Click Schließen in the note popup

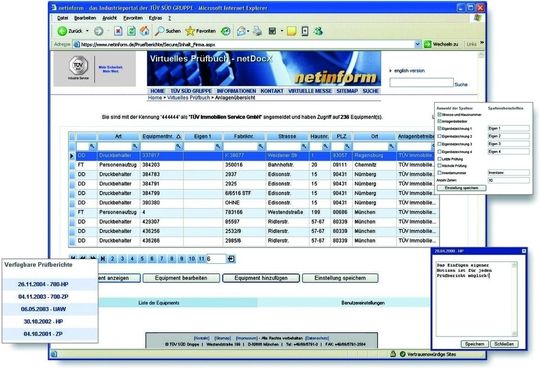[x=504, y=344]
